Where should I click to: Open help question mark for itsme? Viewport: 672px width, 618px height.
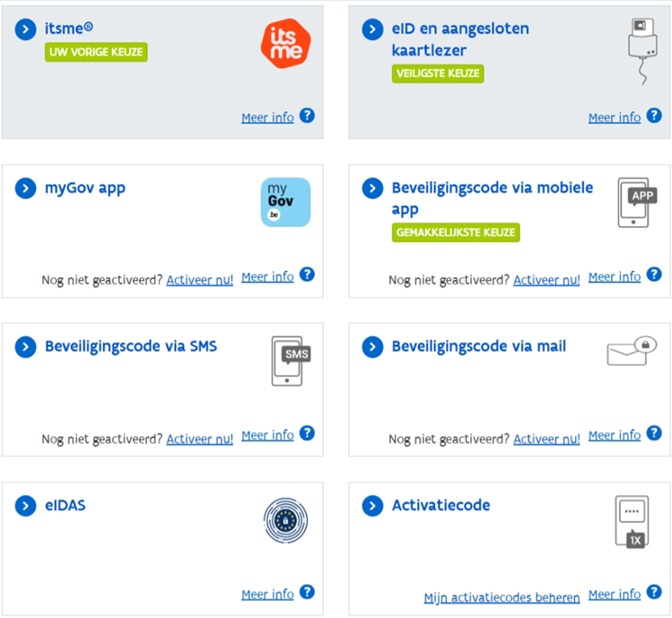[307, 116]
